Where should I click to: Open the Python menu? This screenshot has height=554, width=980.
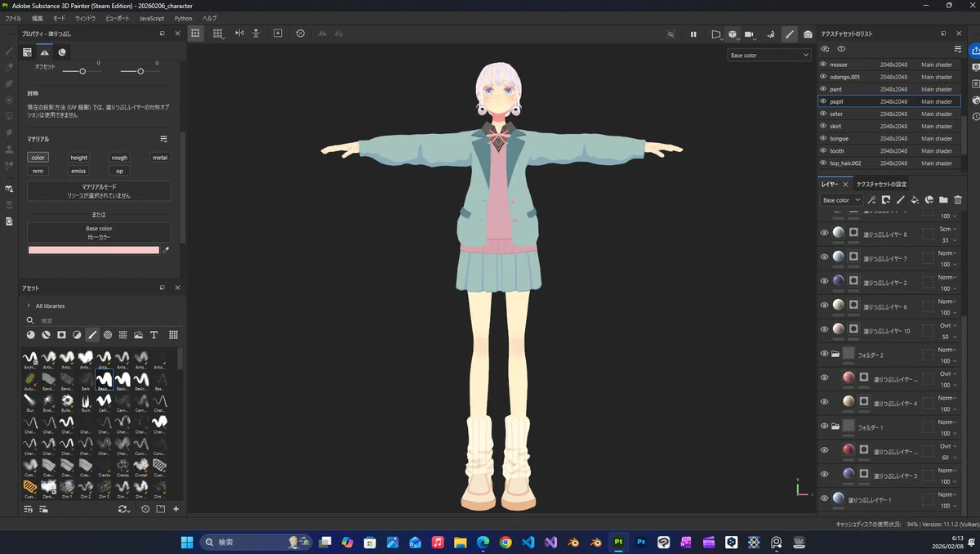(x=184, y=18)
